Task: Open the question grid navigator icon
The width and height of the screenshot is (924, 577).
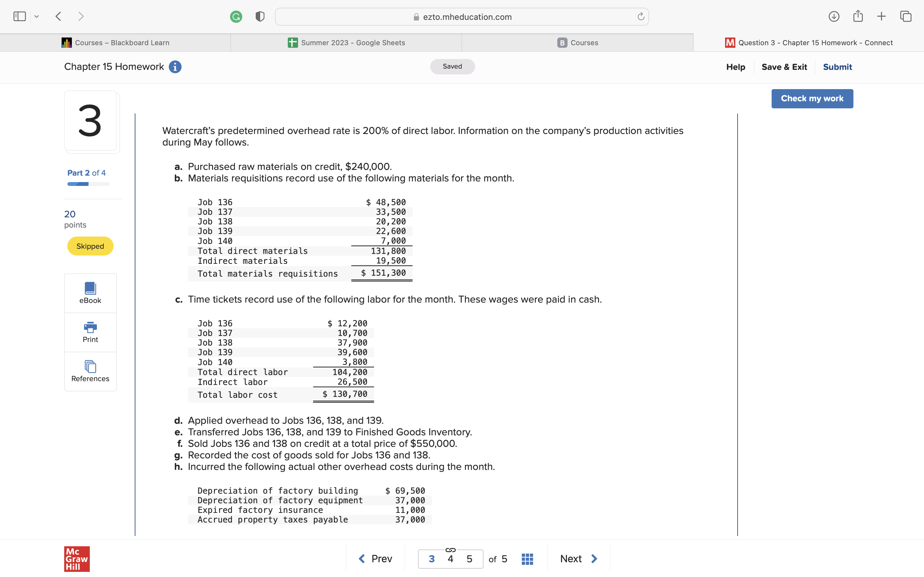Action: pyautogui.click(x=527, y=559)
